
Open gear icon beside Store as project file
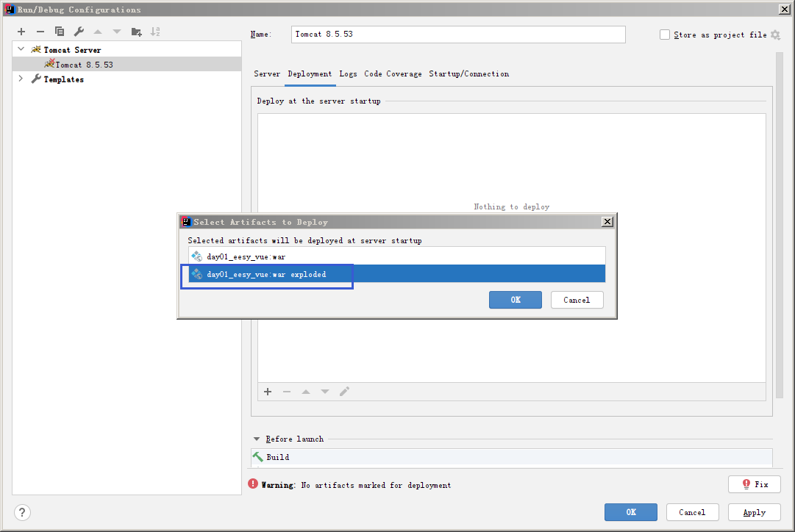[775, 35]
